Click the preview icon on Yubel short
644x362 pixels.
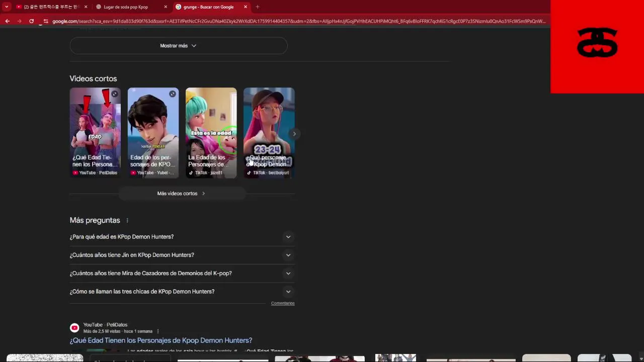[173, 94]
